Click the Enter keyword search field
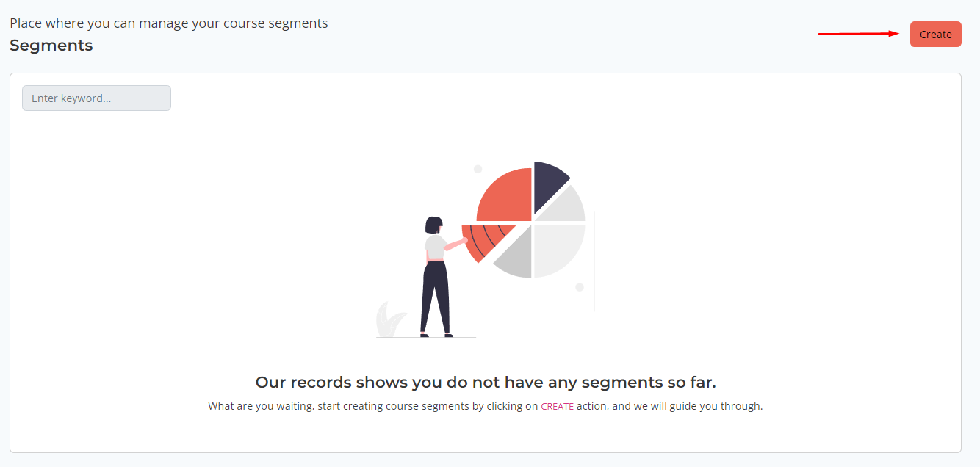 click(96, 98)
